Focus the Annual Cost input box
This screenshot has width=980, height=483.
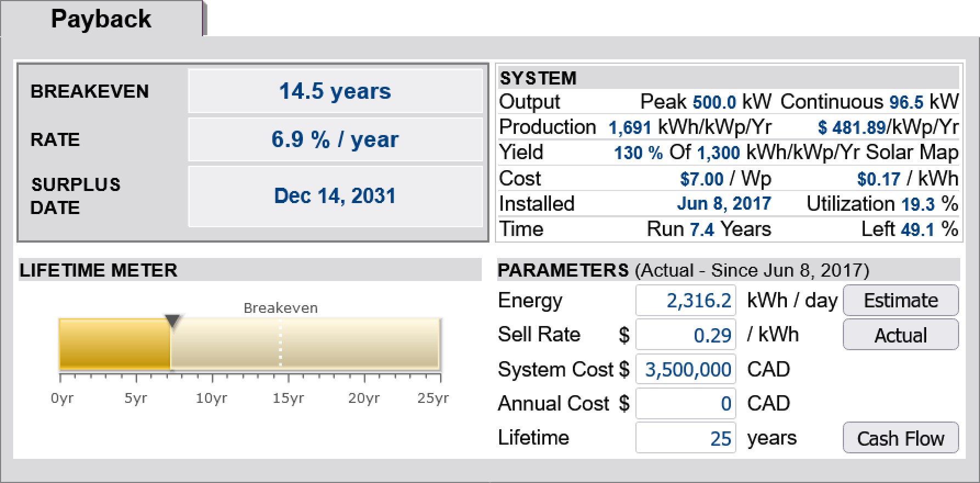point(685,403)
